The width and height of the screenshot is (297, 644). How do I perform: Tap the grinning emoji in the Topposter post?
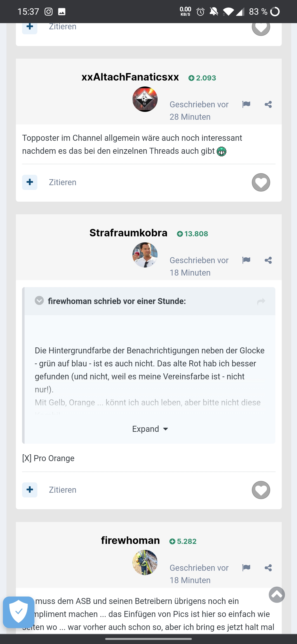(x=222, y=152)
